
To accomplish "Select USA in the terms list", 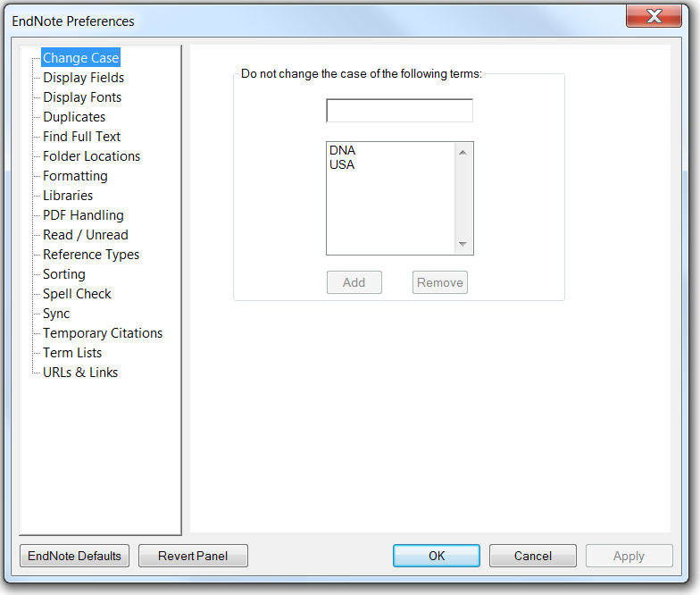I will tap(342, 164).
